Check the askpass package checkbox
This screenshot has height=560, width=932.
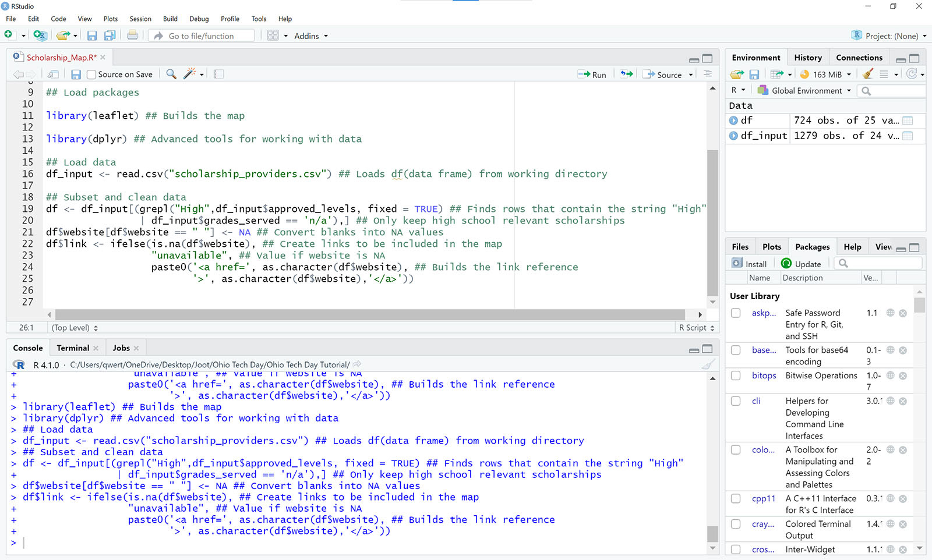pos(736,313)
